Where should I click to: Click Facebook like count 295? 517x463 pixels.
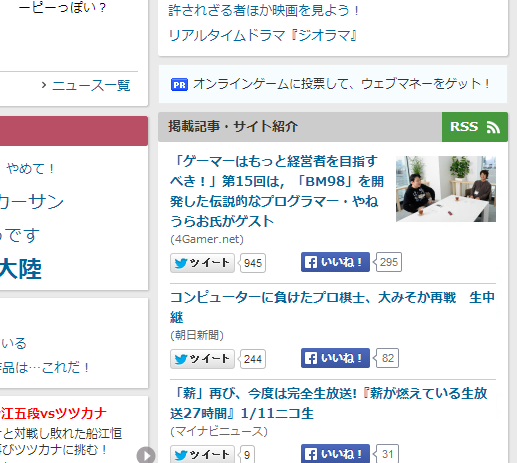(389, 262)
